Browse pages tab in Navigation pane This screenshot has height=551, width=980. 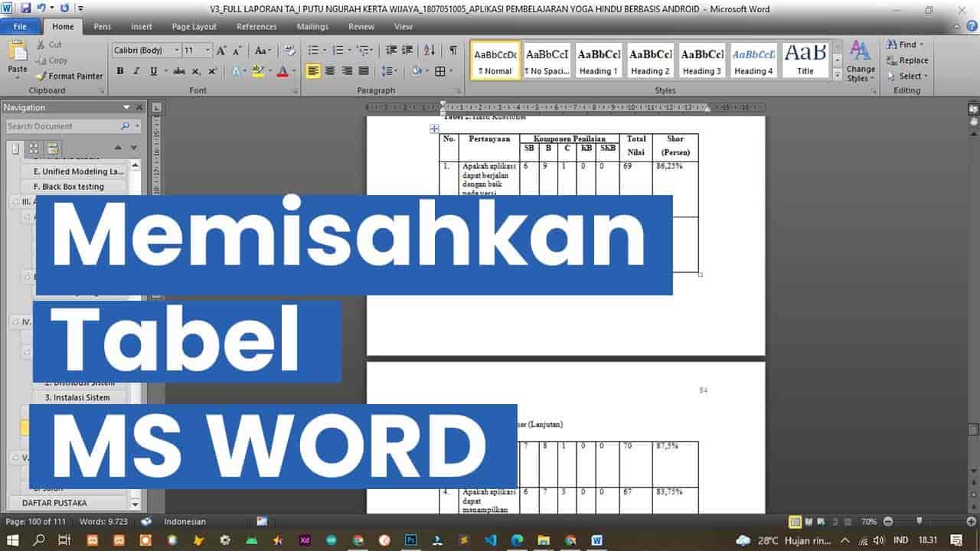[34, 148]
